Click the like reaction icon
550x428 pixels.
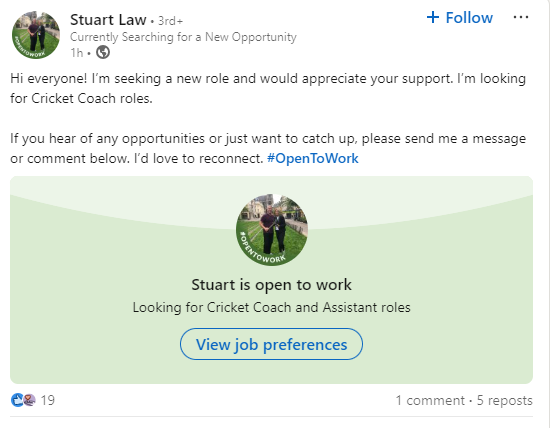(x=17, y=400)
